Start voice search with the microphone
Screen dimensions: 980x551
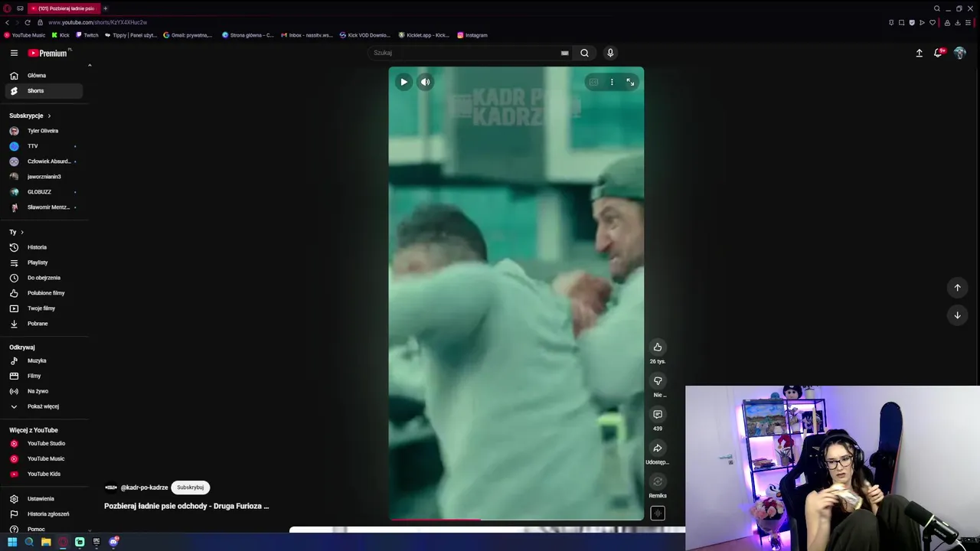[610, 53]
